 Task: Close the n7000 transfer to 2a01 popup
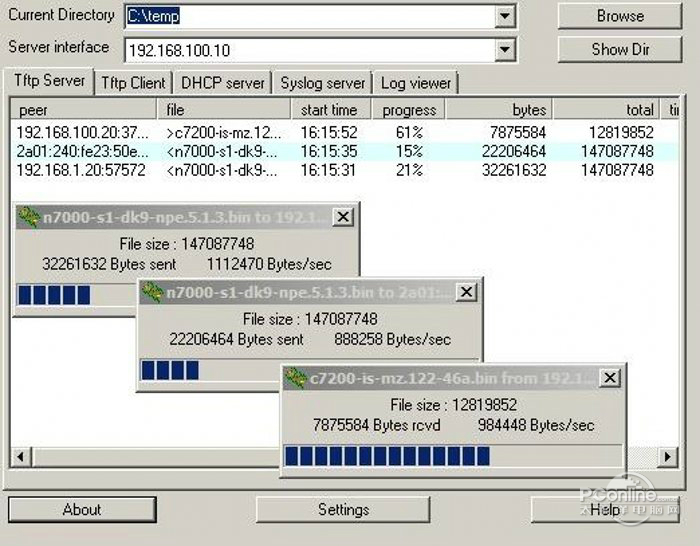point(466,292)
